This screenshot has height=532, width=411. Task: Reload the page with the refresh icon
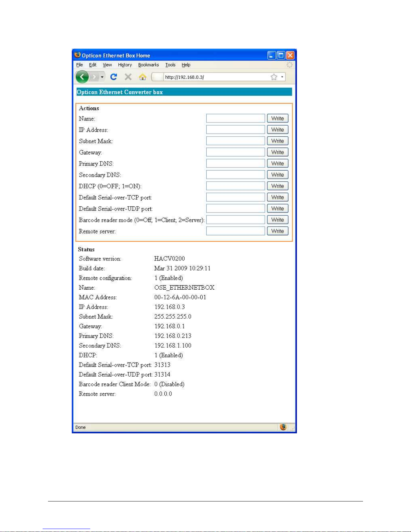point(114,77)
